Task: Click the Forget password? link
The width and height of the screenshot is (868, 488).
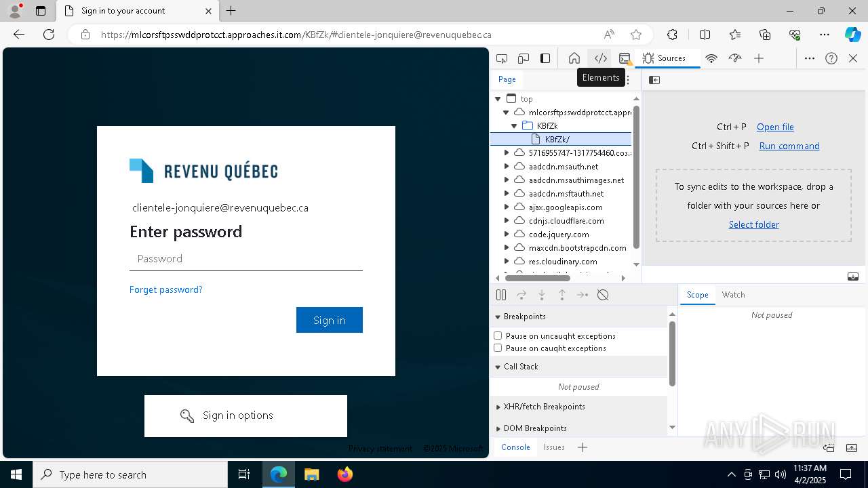Action: 166,289
